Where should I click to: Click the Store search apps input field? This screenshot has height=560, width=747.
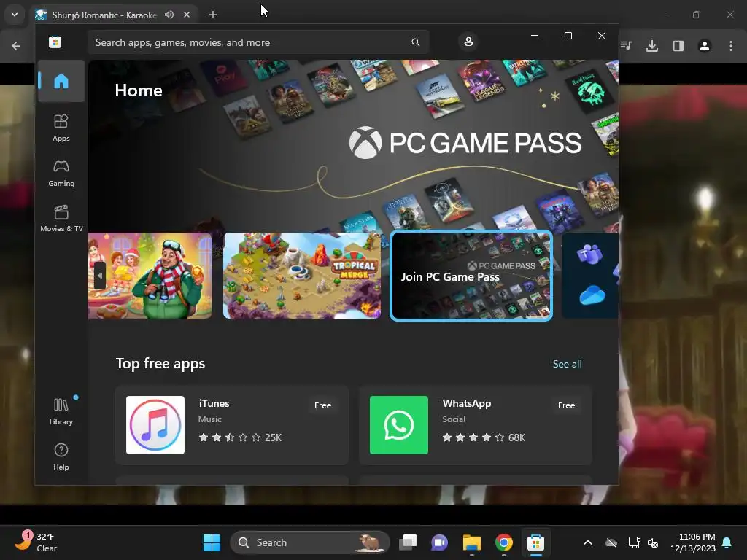tap(258, 42)
